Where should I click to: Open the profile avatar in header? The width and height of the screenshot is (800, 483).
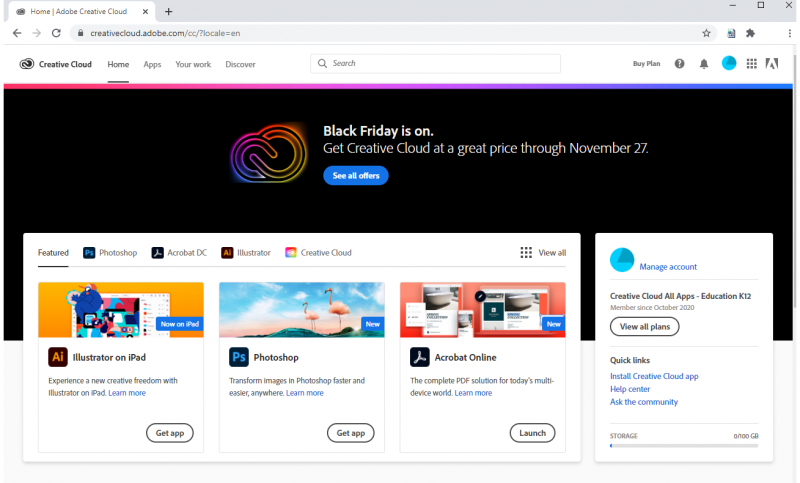point(729,63)
